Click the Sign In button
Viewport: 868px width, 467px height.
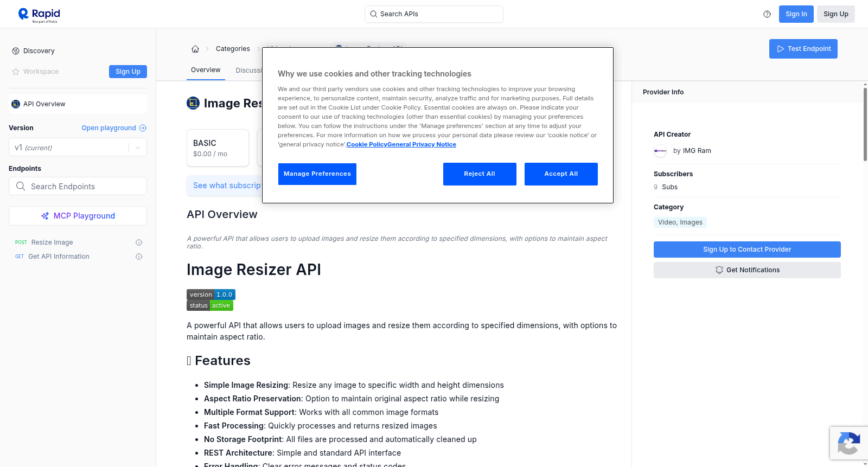pyautogui.click(x=796, y=14)
